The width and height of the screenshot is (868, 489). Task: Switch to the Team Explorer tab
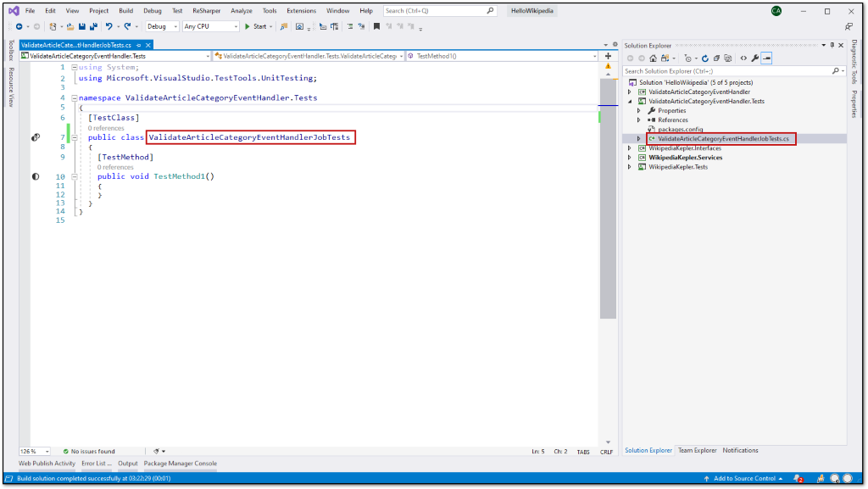click(x=698, y=450)
